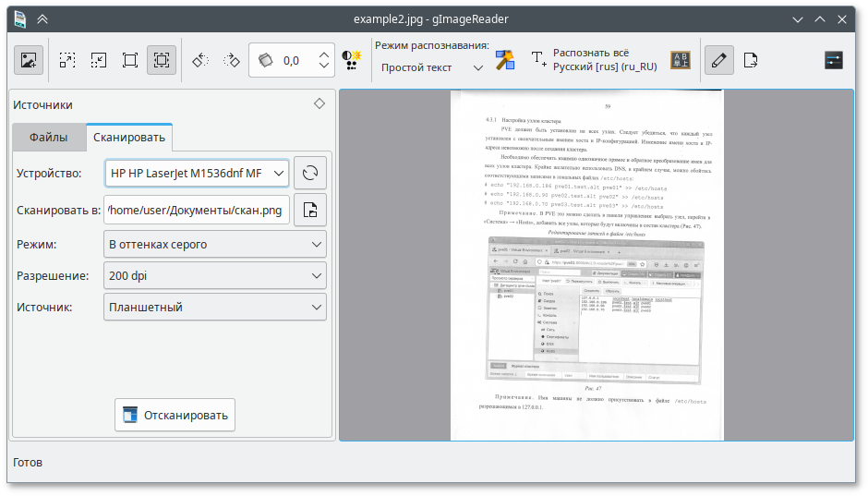Open the recognition language selector icon
This screenshot has height=496, width=868.
click(681, 60)
